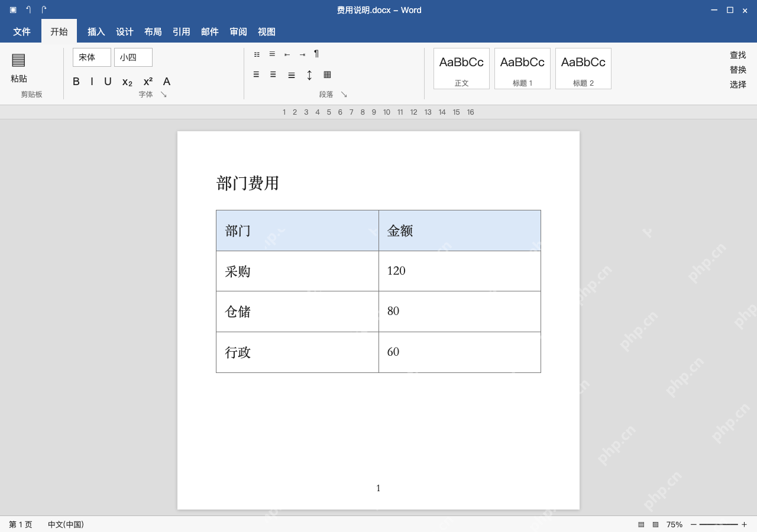Click the zoom in plus icon

(744, 524)
